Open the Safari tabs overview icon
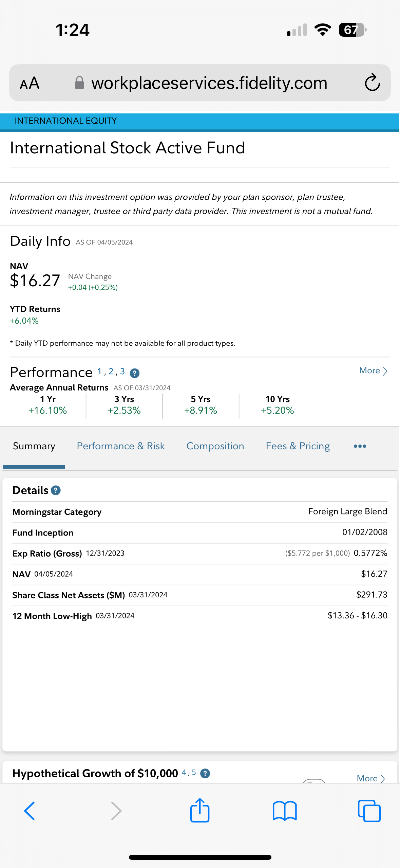 pyautogui.click(x=369, y=811)
